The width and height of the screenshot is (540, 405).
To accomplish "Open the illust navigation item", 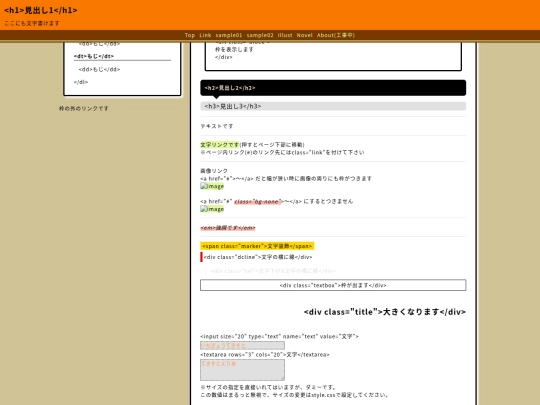I will (x=285, y=35).
